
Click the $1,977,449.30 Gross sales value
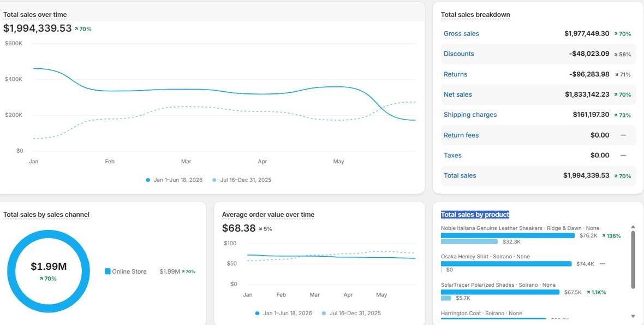pos(587,34)
